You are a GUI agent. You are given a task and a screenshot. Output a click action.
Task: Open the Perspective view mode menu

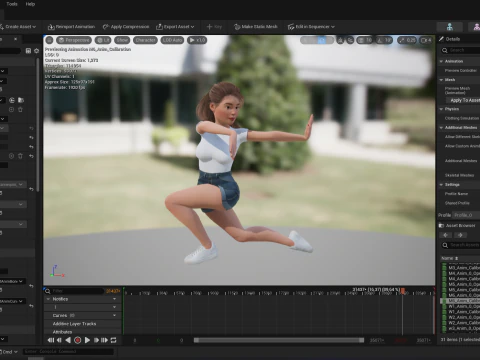74,40
